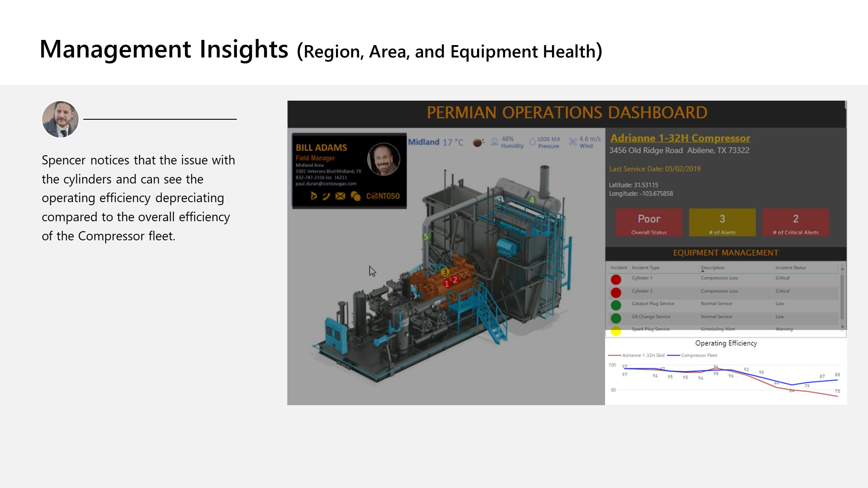Screen dimensions: 868x488
Task: Click the red marker 1 on compressor engine
Action: (x=447, y=284)
